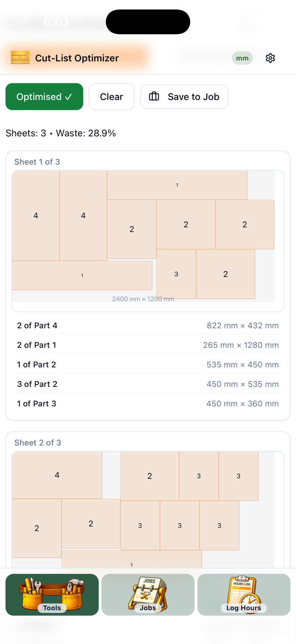
Task: Tap the Cut-List Optimizer logo icon
Action: pos(20,58)
